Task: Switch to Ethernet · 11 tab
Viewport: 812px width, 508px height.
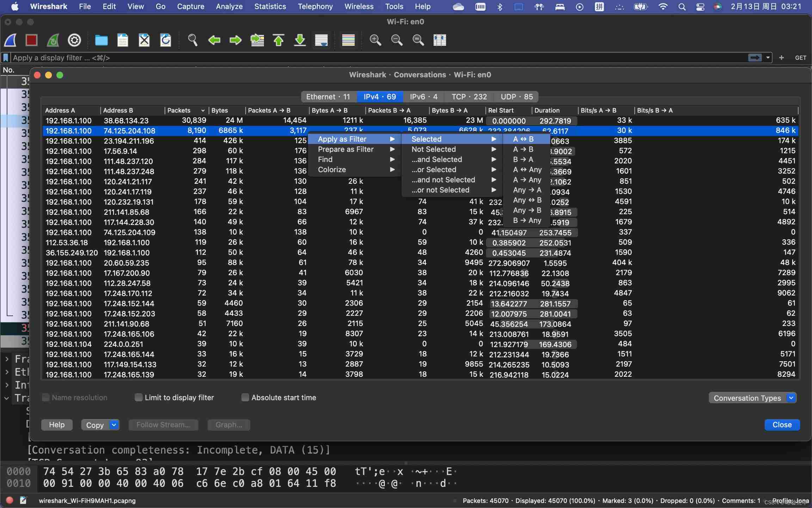Action: point(328,97)
